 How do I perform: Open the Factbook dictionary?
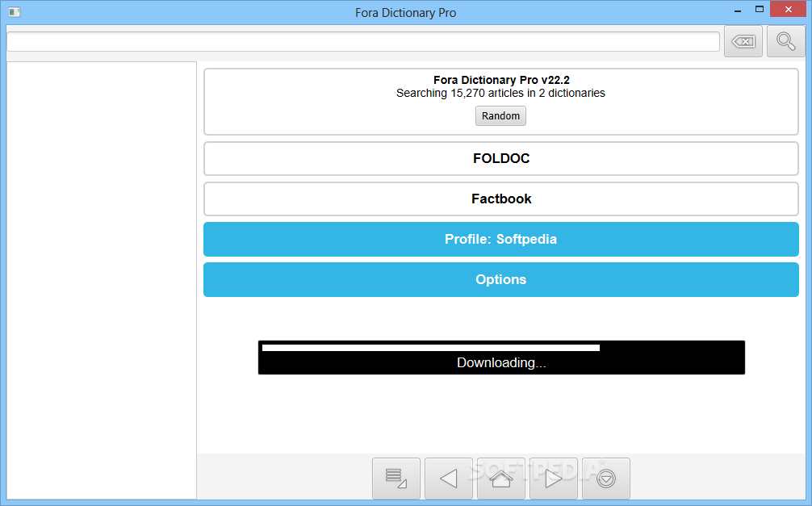(x=500, y=199)
